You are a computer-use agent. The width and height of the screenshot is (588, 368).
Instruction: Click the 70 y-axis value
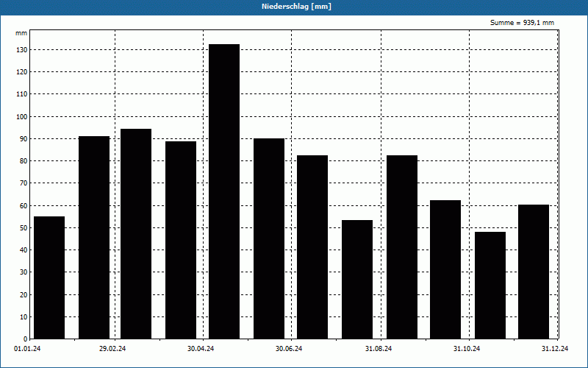tap(24, 183)
